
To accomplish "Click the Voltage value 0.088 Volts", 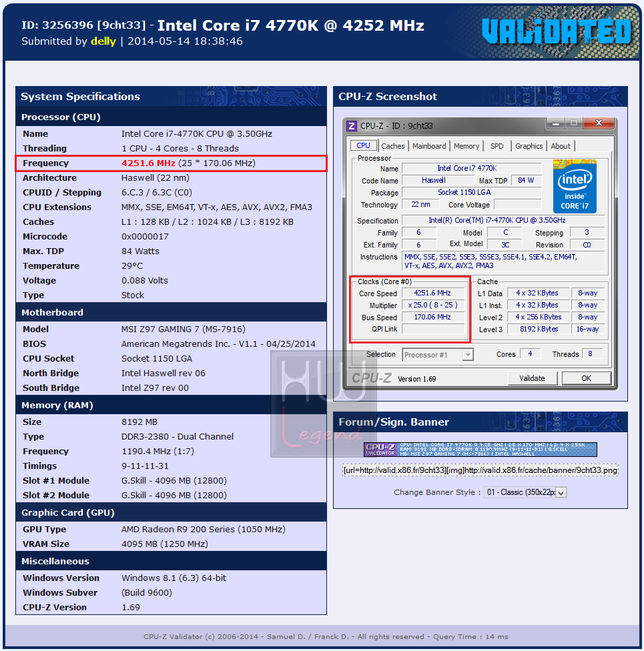I will tap(145, 281).
